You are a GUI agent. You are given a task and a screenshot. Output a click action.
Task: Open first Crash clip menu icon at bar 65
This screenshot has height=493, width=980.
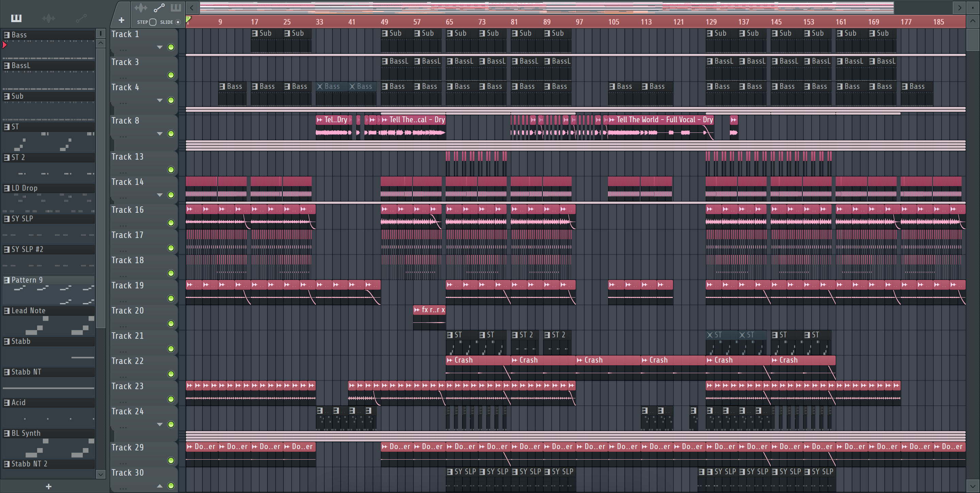point(450,360)
